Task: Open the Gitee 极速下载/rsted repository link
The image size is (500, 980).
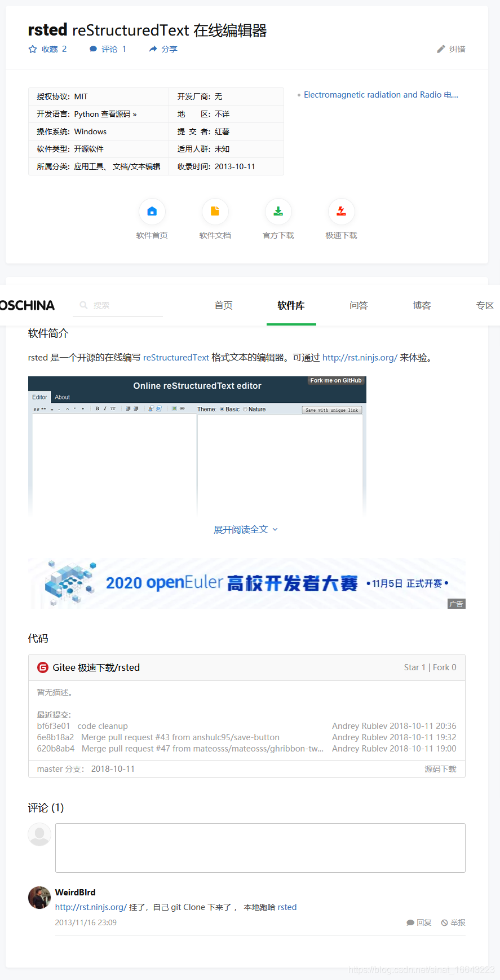Action: coord(96,667)
